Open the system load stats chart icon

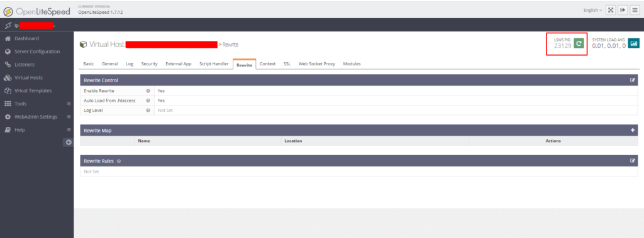pos(634,43)
